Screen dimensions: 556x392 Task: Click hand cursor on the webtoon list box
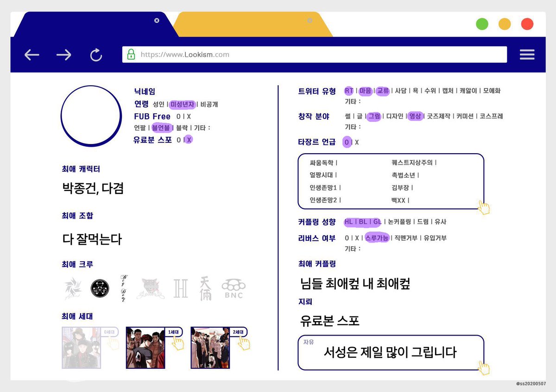(x=484, y=207)
